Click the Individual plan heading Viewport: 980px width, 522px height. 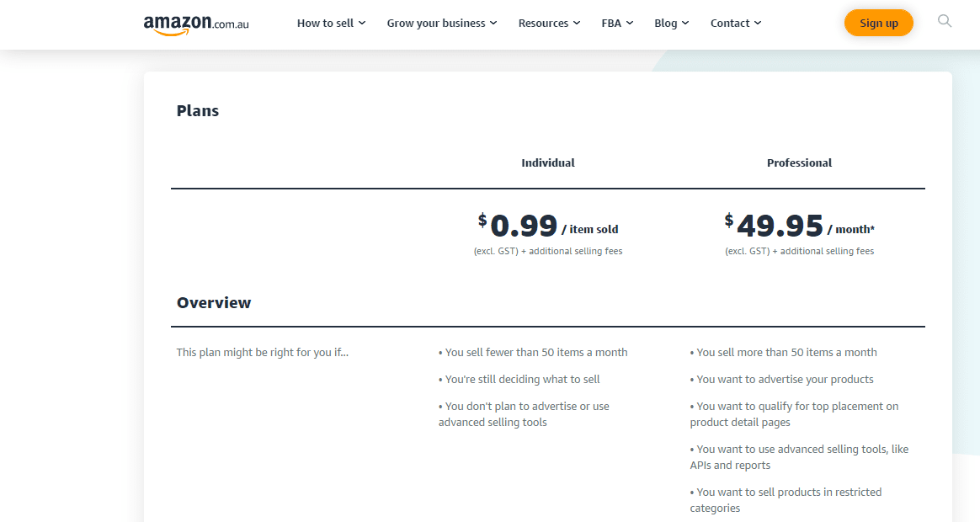pos(547,162)
